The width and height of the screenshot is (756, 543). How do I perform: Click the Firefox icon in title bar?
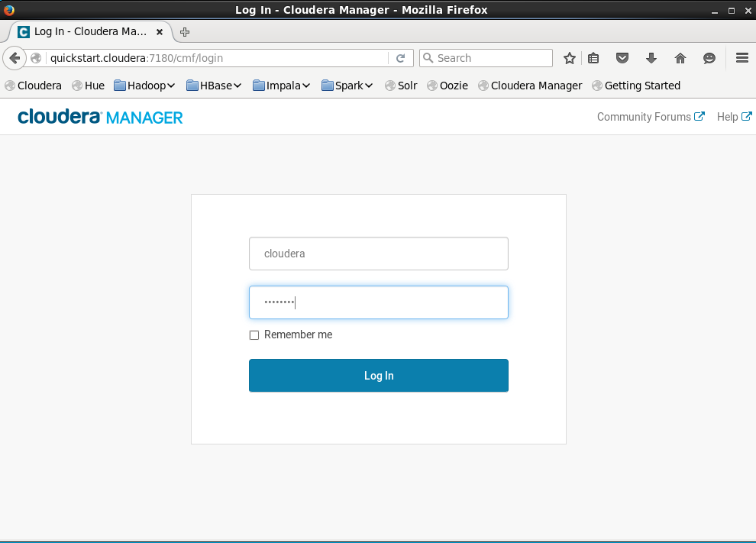pos(8,10)
